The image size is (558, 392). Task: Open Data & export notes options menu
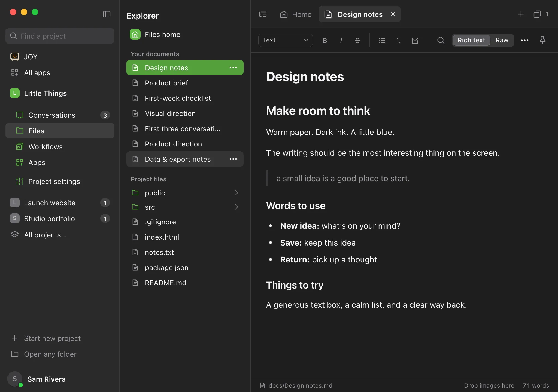click(233, 159)
